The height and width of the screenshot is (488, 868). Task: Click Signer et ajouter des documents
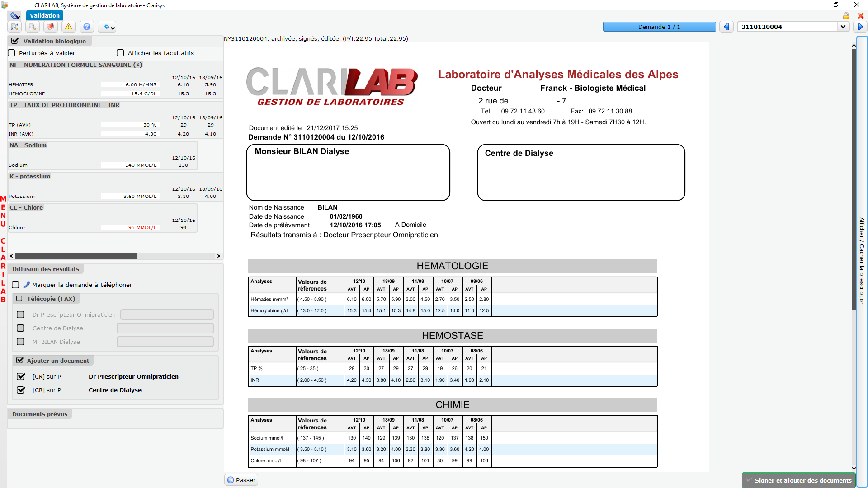[x=799, y=480]
